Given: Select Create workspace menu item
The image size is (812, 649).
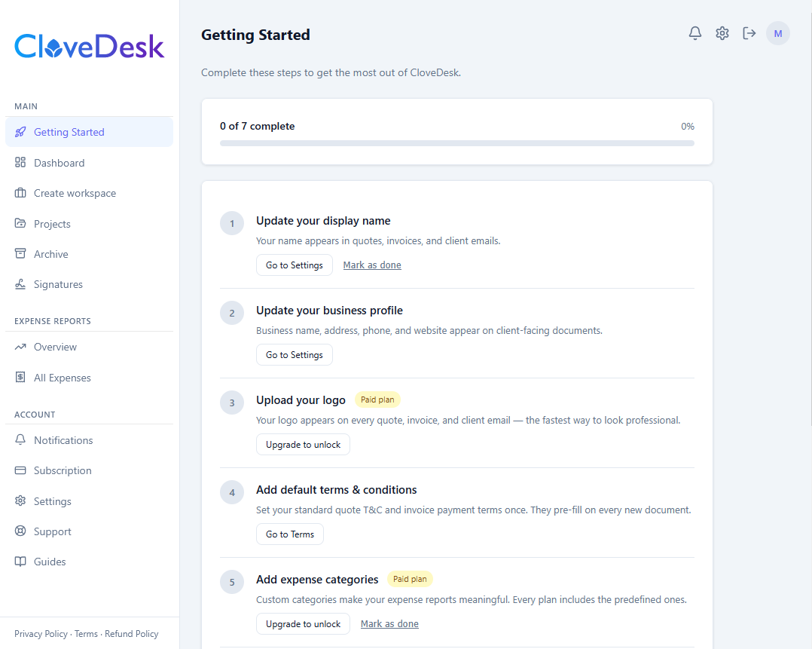Looking at the screenshot, I should tap(89, 194).
